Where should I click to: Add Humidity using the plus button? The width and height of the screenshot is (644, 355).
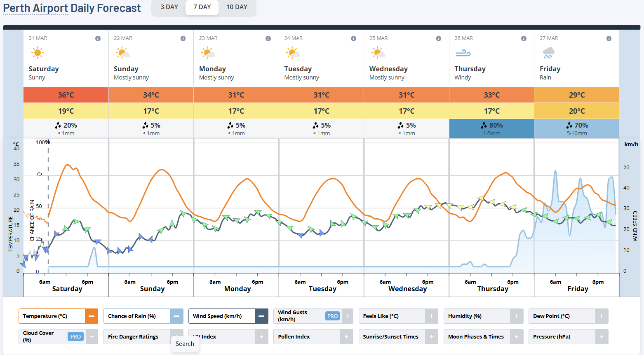click(516, 316)
